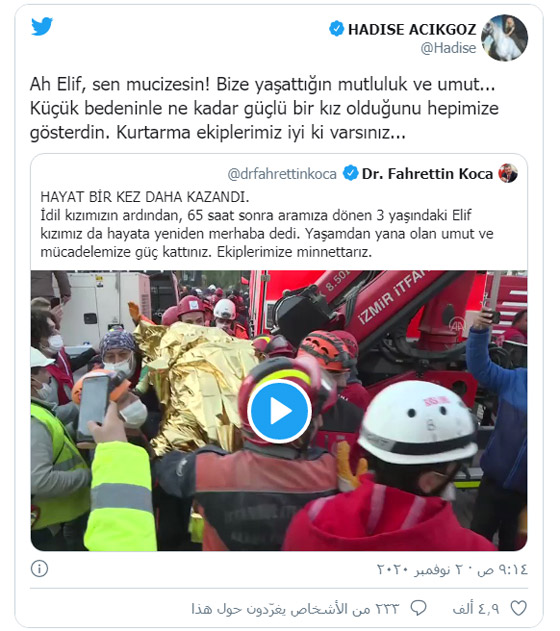Viewport: 560px width, 631px height.
Task: Click the info circle icon
Action: (x=39, y=569)
